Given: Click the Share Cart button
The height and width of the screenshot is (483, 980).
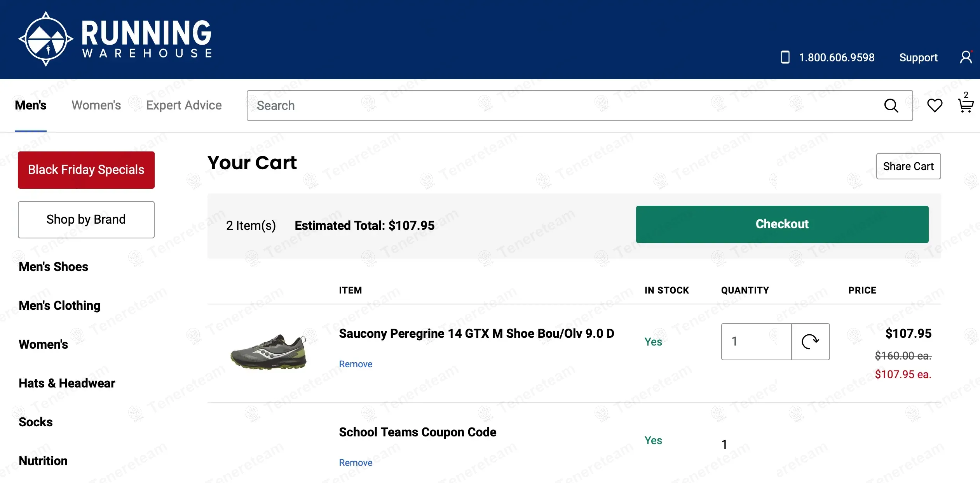Looking at the screenshot, I should pyautogui.click(x=908, y=166).
